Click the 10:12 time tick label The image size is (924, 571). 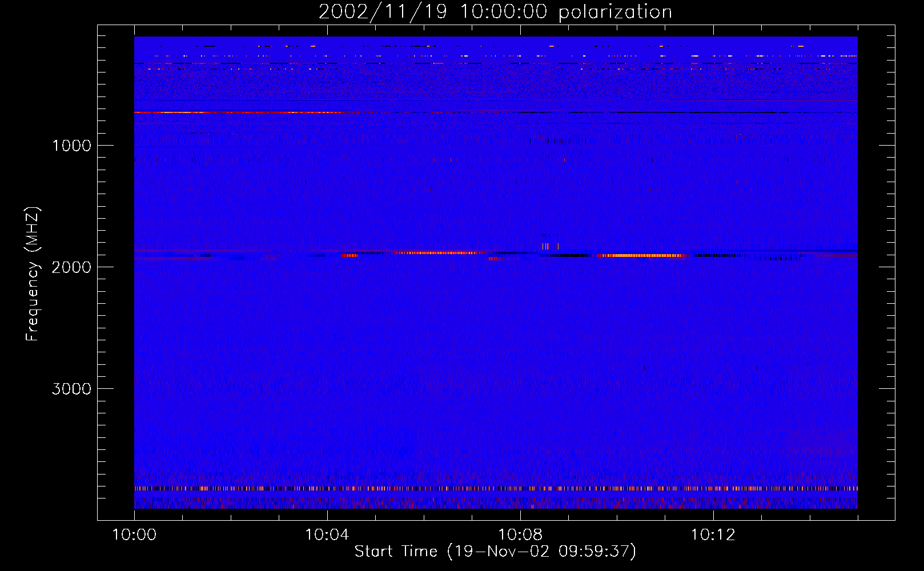coord(713,535)
